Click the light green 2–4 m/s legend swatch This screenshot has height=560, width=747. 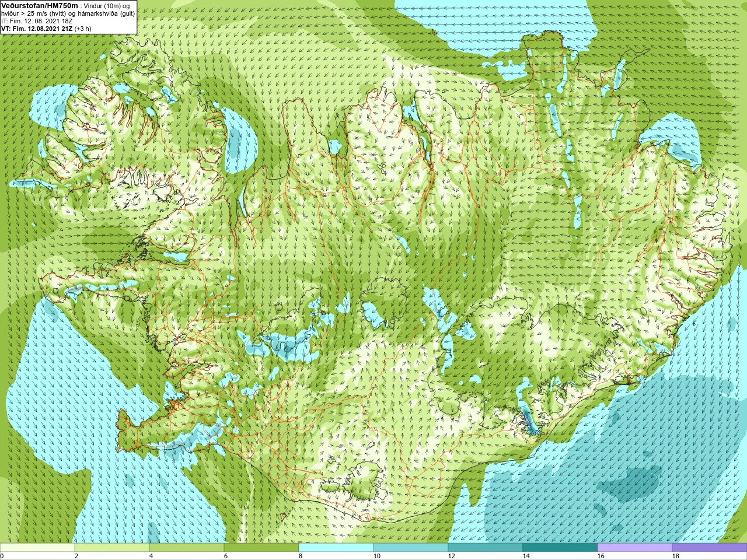point(112,548)
